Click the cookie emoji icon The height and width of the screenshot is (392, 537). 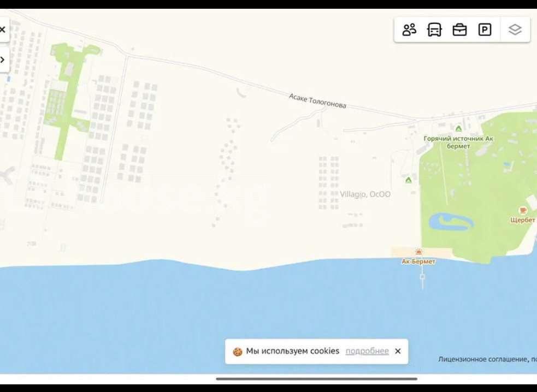click(238, 352)
